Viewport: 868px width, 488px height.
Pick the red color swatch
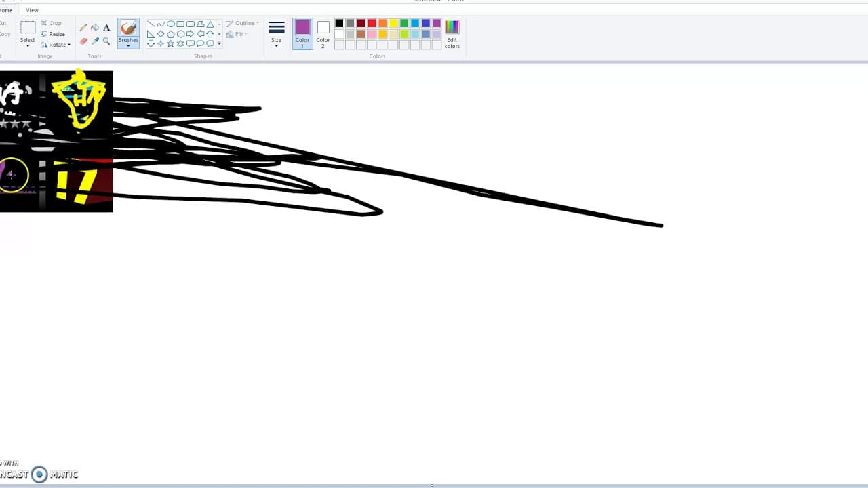tap(372, 23)
